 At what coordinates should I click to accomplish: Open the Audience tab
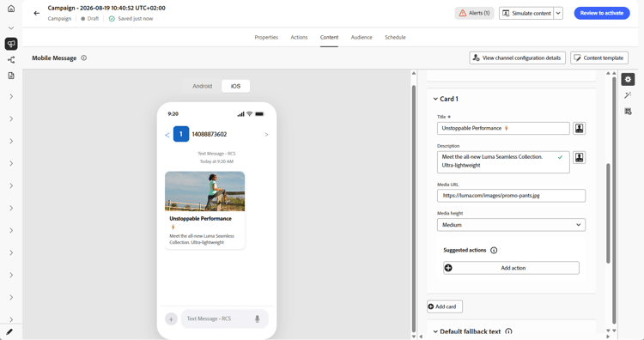point(361,38)
